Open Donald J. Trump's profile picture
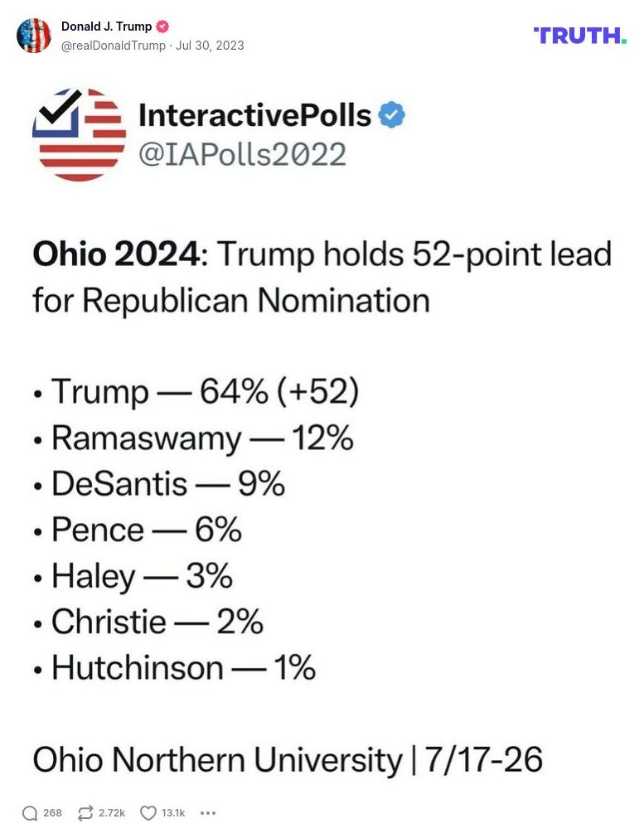The image size is (644, 838). point(35,36)
